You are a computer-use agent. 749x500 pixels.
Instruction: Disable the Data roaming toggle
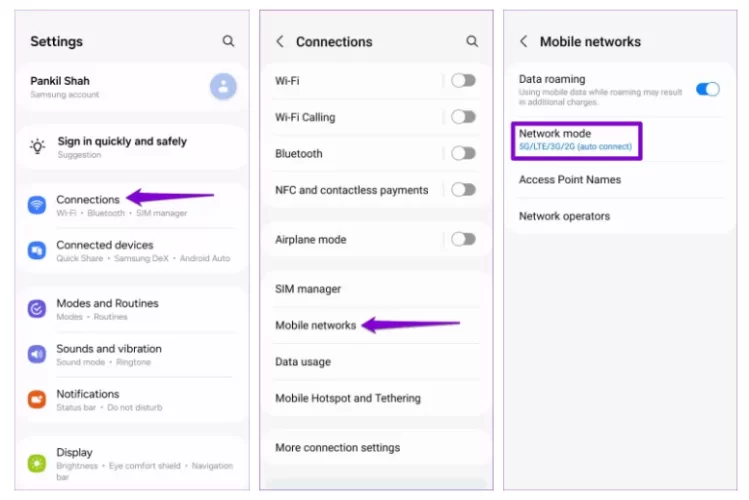tap(707, 88)
